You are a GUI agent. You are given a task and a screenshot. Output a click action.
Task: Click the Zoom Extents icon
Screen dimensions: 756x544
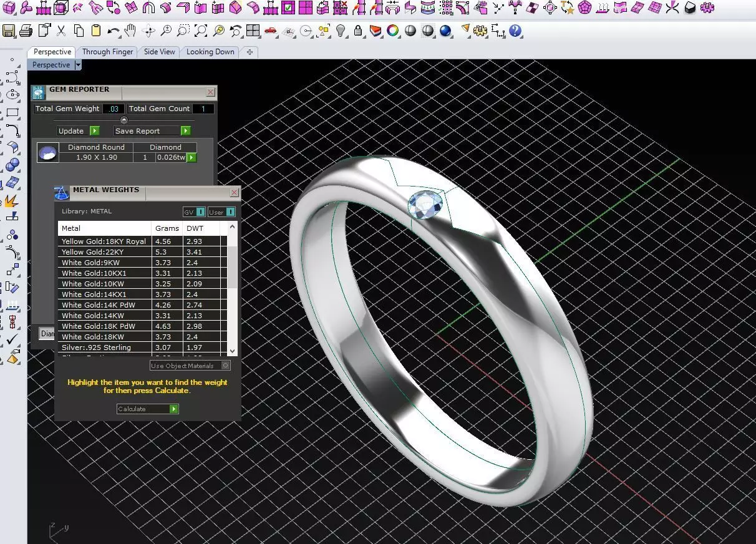pyautogui.click(x=200, y=31)
